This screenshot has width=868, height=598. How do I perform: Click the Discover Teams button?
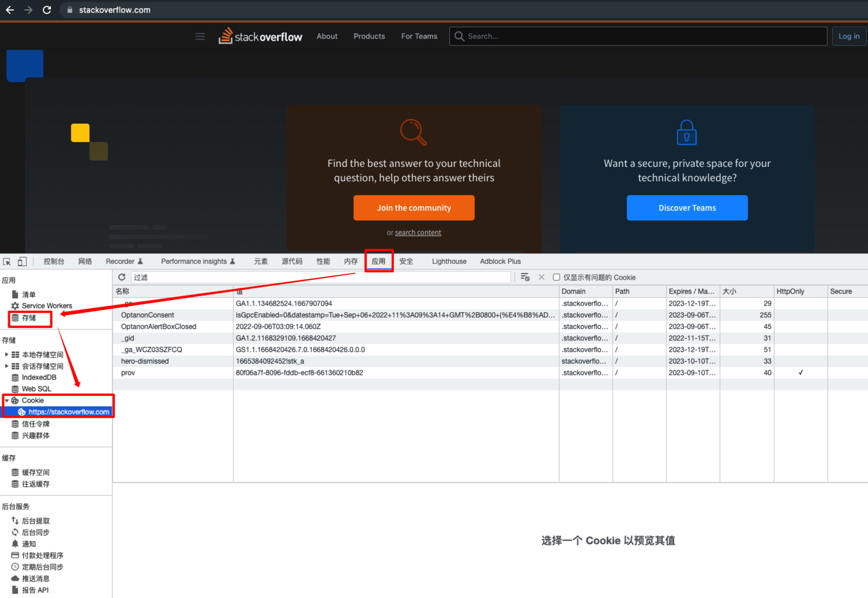[x=687, y=208]
